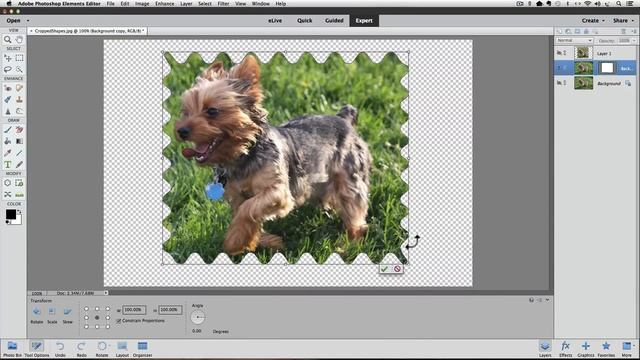
Task: Select the Smart Brush tool
Action: tap(7, 100)
